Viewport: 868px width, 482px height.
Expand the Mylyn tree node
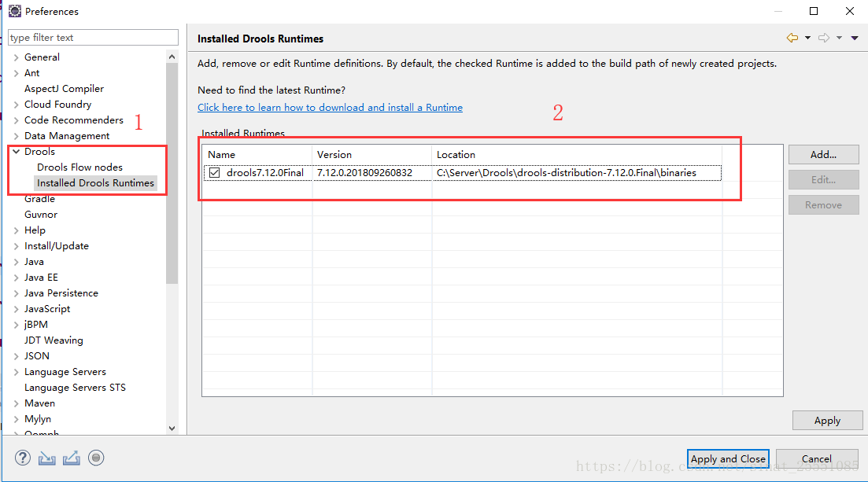(x=16, y=419)
